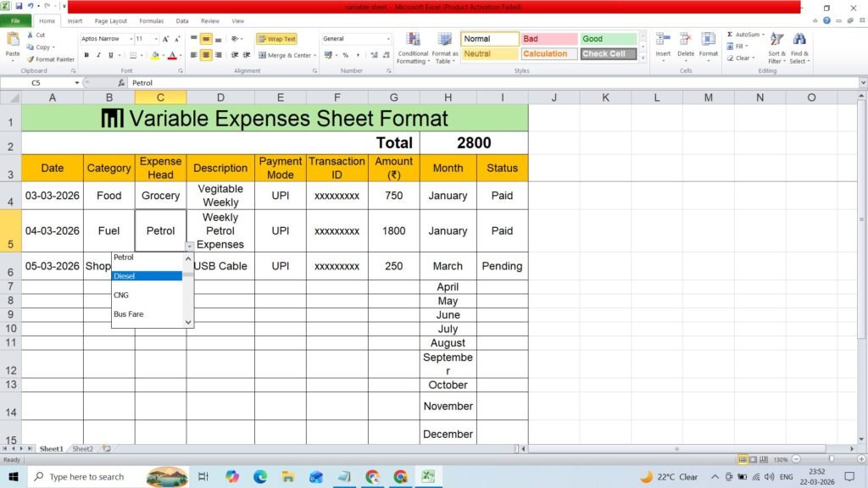Select Diesel from the dropdown list
This screenshot has width=868, height=488.
(x=147, y=275)
